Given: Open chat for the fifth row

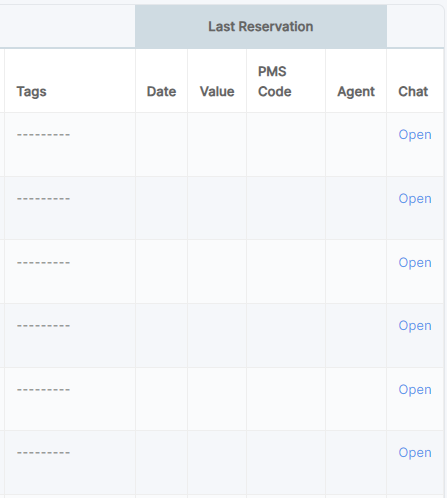Looking at the screenshot, I should point(415,390).
